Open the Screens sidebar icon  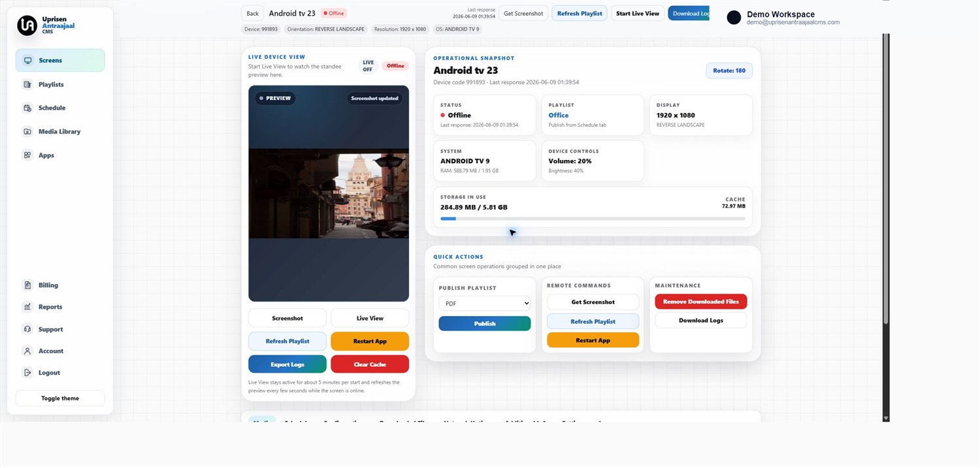(27, 61)
